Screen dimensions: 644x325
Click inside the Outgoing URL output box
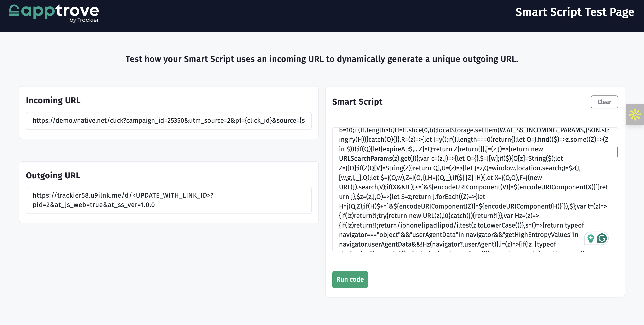[x=169, y=200]
